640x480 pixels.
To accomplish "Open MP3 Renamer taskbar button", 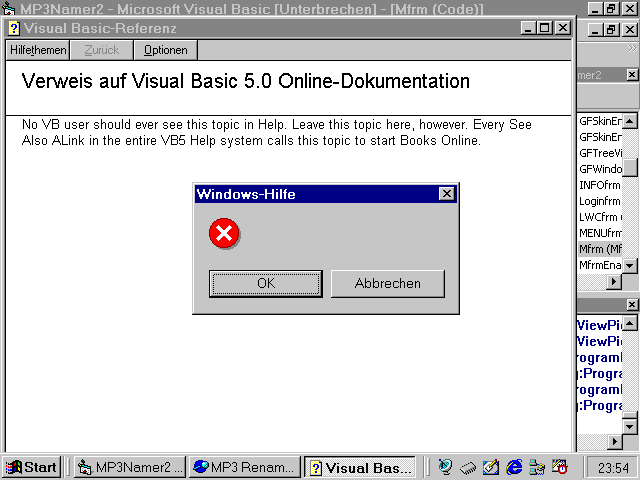I will pos(244,467).
